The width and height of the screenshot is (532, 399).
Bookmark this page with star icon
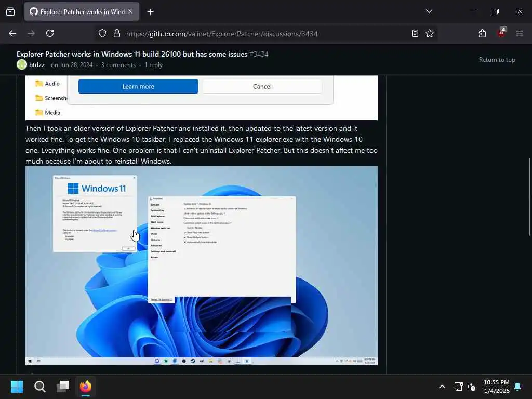click(x=430, y=33)
